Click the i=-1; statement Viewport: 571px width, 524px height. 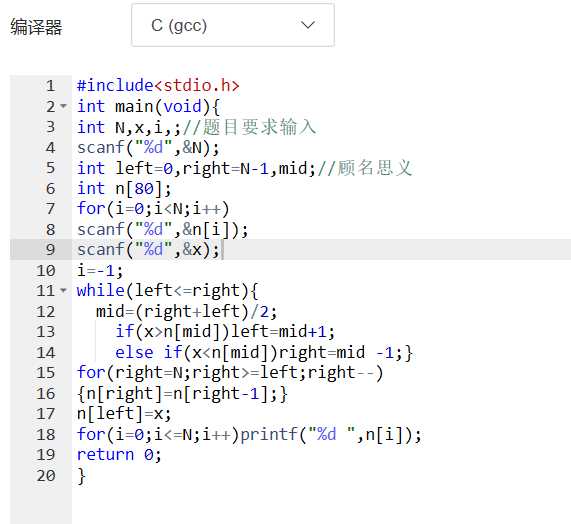100,271
